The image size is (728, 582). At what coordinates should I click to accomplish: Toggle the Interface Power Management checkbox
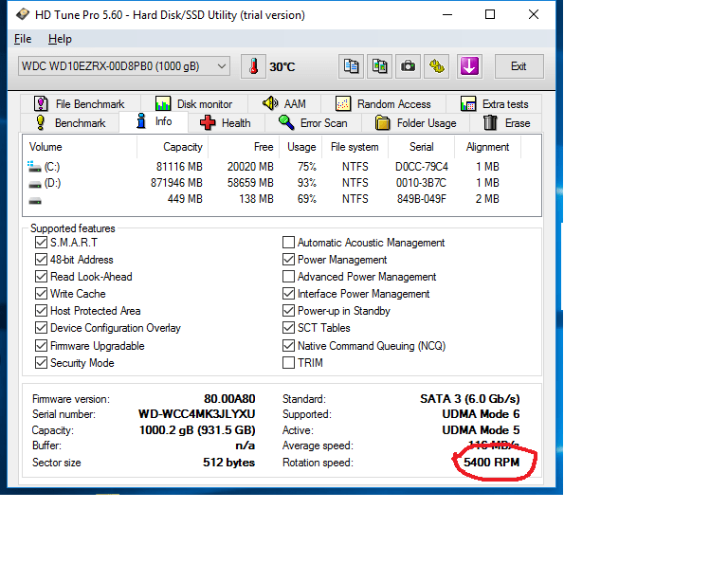(288, 294)
